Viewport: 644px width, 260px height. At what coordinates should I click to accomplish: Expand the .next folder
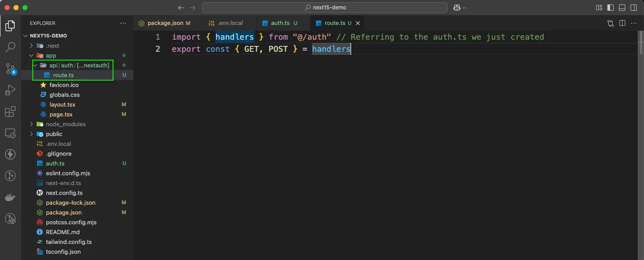tap(31, 45)
